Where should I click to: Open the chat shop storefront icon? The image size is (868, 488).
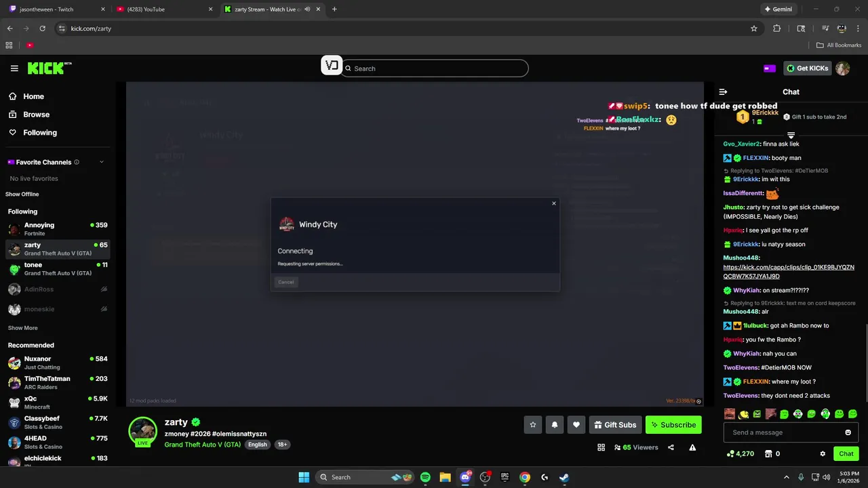(x=768, y=454)
